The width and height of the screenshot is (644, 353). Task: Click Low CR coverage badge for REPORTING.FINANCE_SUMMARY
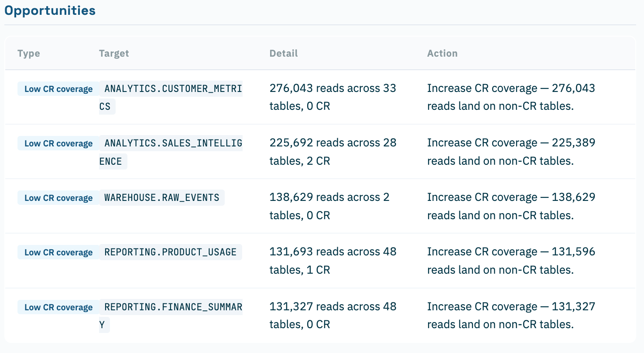point(58,307)
